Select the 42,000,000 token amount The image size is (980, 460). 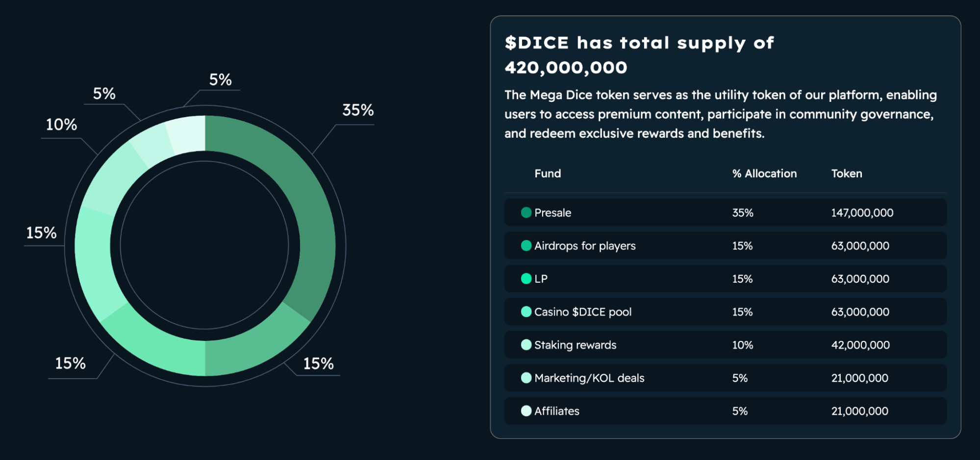[860, 345]
